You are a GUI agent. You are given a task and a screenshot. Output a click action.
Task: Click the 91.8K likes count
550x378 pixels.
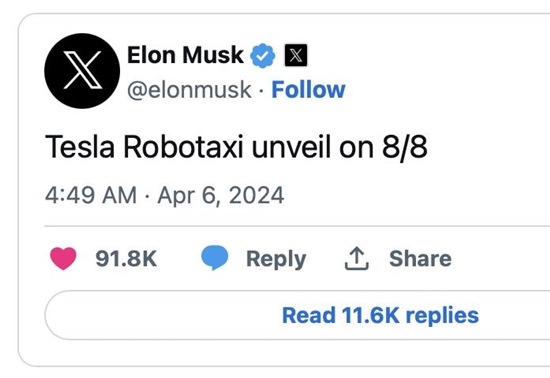pyautogui.click(x=126, y=258)
